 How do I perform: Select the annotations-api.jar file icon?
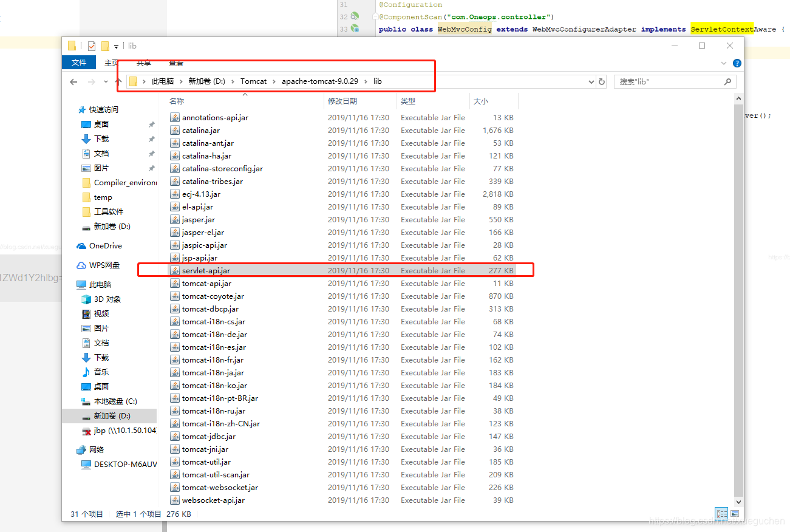tap(175, 118)
